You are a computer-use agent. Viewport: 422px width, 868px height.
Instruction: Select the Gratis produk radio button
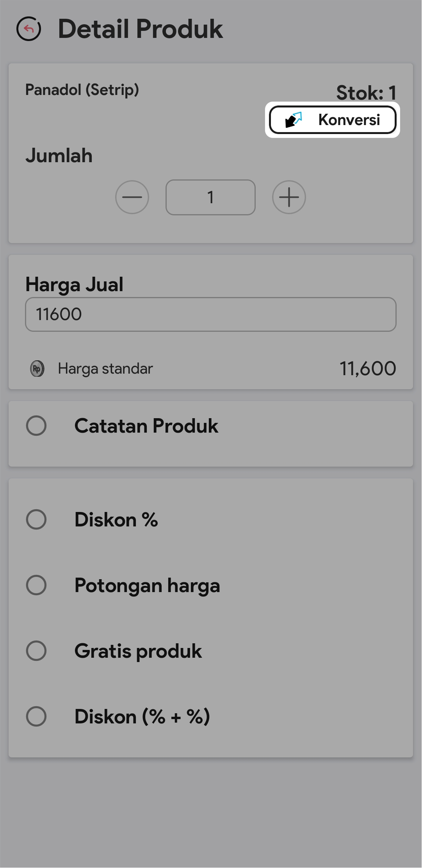click(36, 651)
